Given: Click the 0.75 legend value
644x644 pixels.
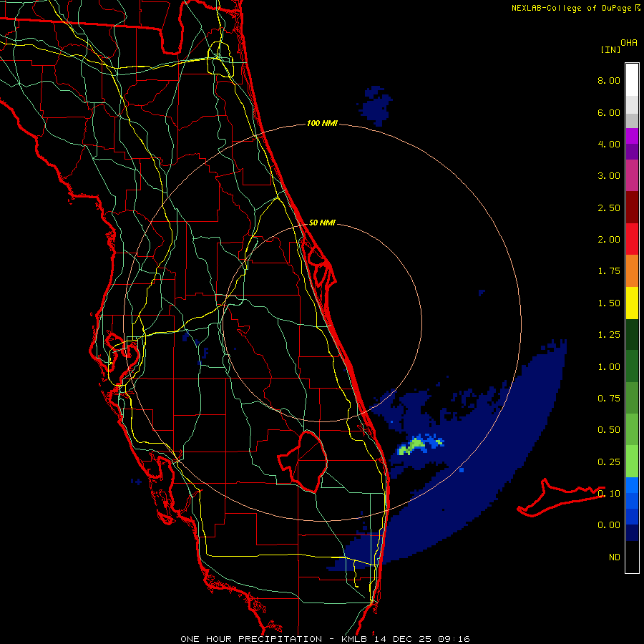Looking at the screenshot, I should 609,399.
